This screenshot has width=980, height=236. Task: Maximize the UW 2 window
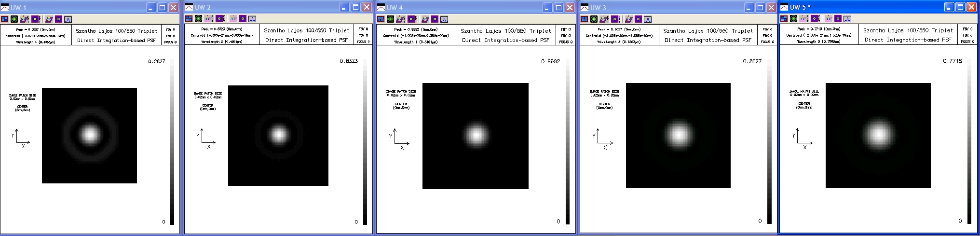click(x=355, y=7)
